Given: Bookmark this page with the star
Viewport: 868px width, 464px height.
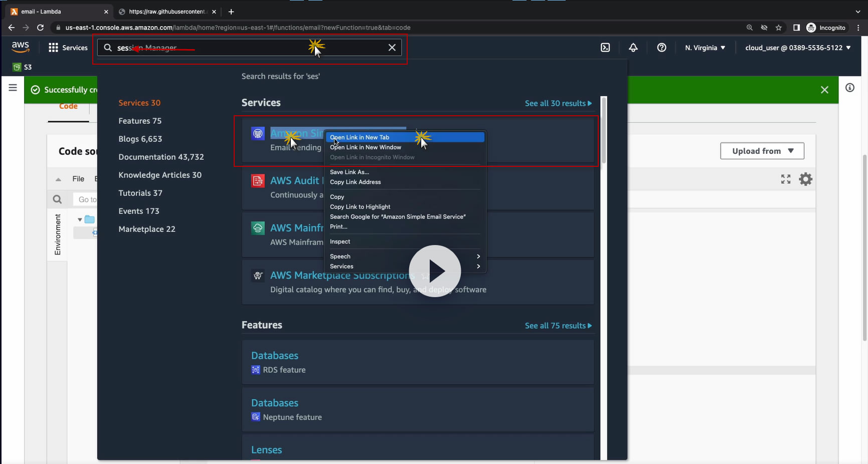Looking at the screenshot, I should coord(779,28).
